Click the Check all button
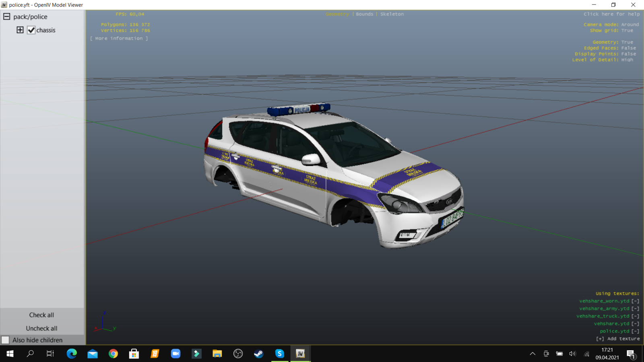The width and height of the screenshot is (644, 362). click(41, 315)
